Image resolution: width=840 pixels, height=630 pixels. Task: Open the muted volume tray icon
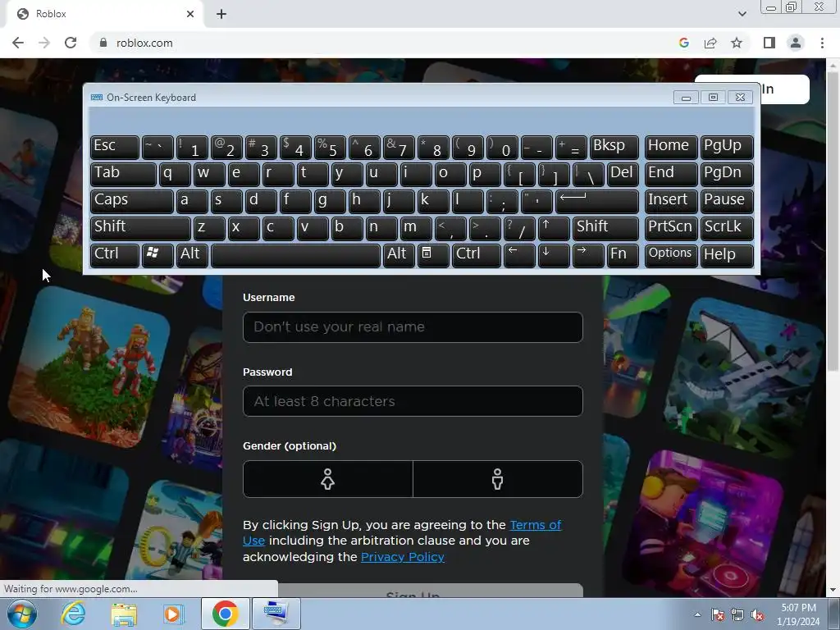[x=757, y=614]
